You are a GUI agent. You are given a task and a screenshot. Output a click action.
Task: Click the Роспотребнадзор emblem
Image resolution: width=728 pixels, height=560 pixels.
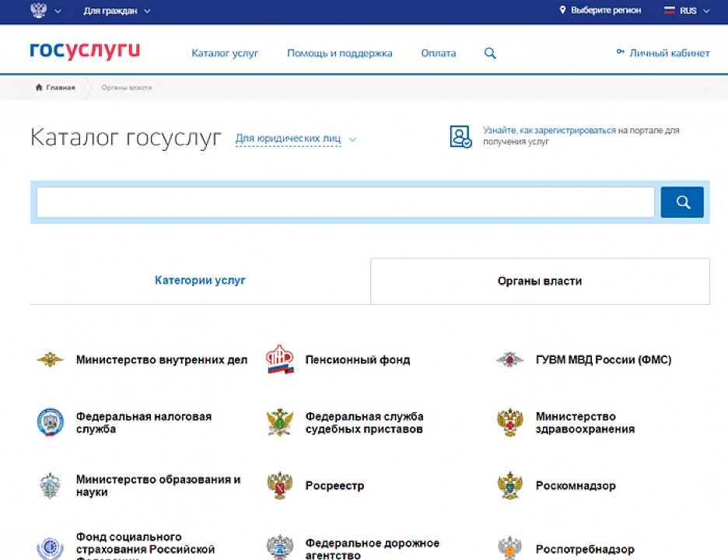coord(509,548)
